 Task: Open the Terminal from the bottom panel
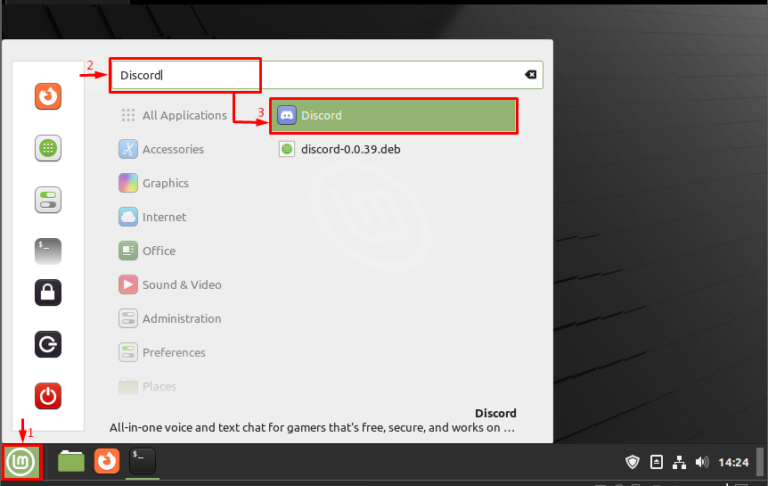tap(143, 461)
